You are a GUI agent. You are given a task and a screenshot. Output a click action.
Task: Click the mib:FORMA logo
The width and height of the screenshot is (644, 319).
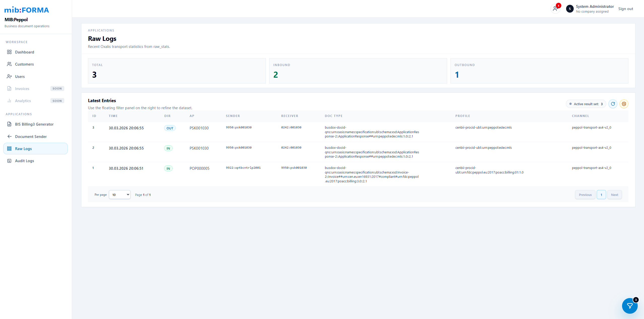(x=27, y=10)
